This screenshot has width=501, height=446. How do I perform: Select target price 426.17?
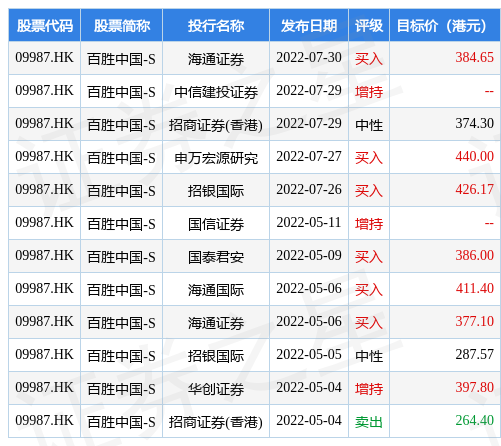coord(475,189)
